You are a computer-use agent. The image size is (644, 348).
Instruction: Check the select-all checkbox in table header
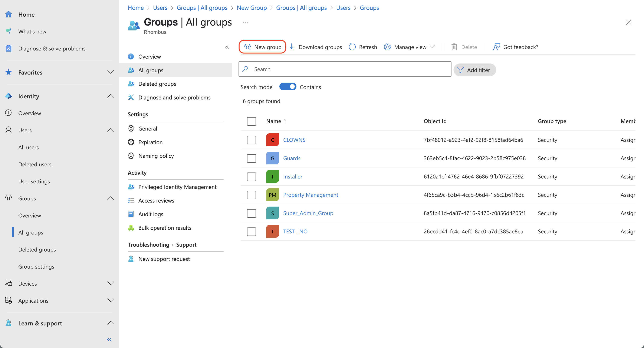(251, 121)
